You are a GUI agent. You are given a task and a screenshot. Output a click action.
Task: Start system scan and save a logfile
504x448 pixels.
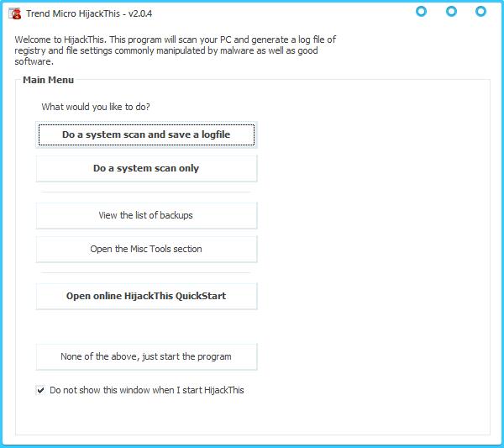[146, 134]
